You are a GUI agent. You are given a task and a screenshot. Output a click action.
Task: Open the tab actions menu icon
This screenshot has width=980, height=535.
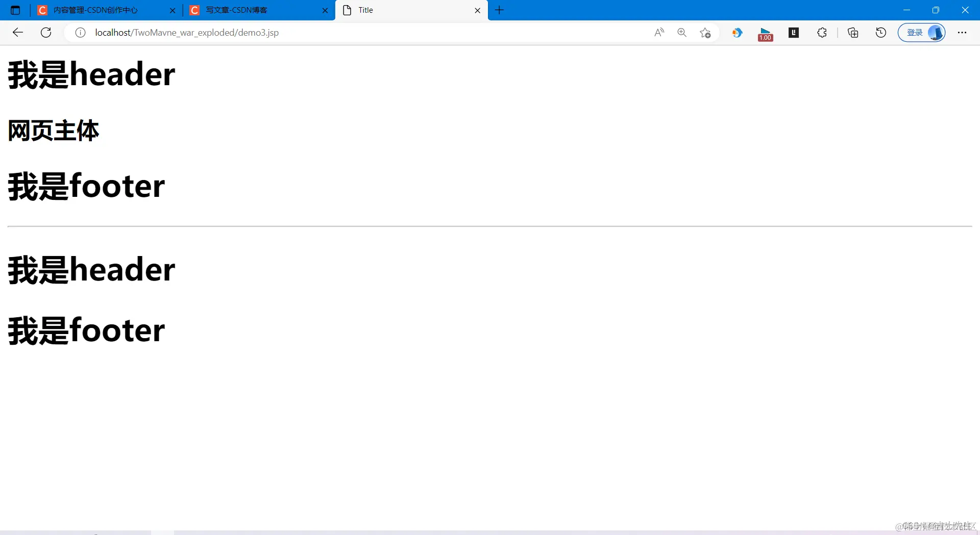tap(15, 10)
